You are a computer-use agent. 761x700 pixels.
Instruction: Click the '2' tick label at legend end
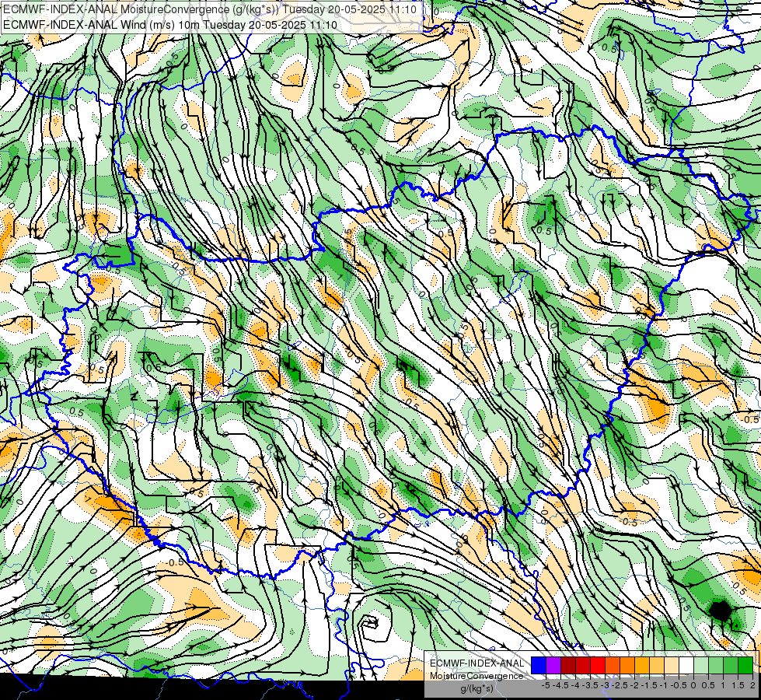[752, 685]
